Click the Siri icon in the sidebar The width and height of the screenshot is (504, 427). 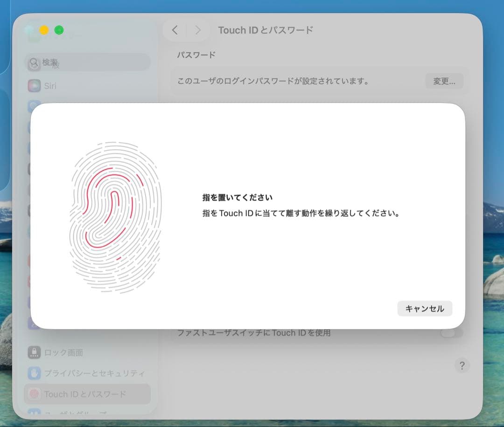(x=34, y=86)
